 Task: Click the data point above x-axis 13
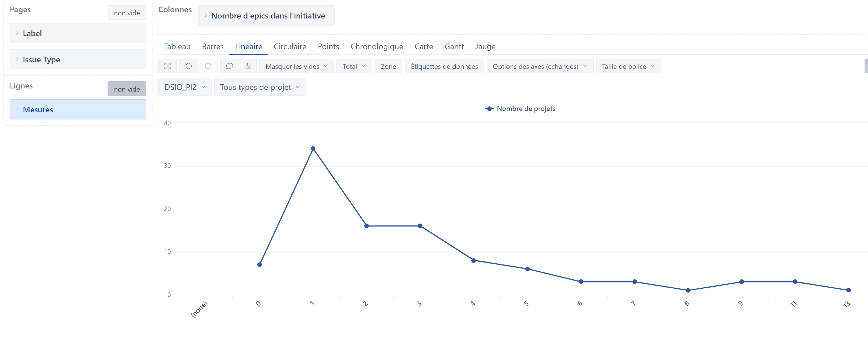pyautogui.click(x=848, y=290)
